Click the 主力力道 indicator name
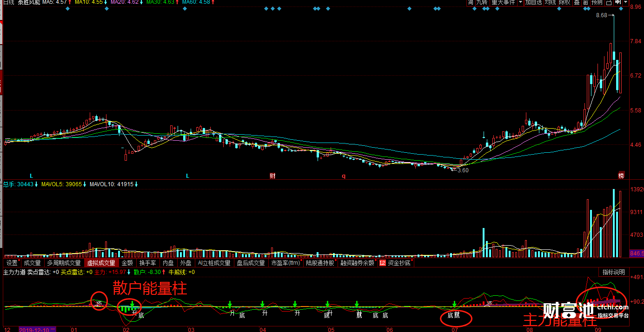The image size is (644, 332). point(14,272)
